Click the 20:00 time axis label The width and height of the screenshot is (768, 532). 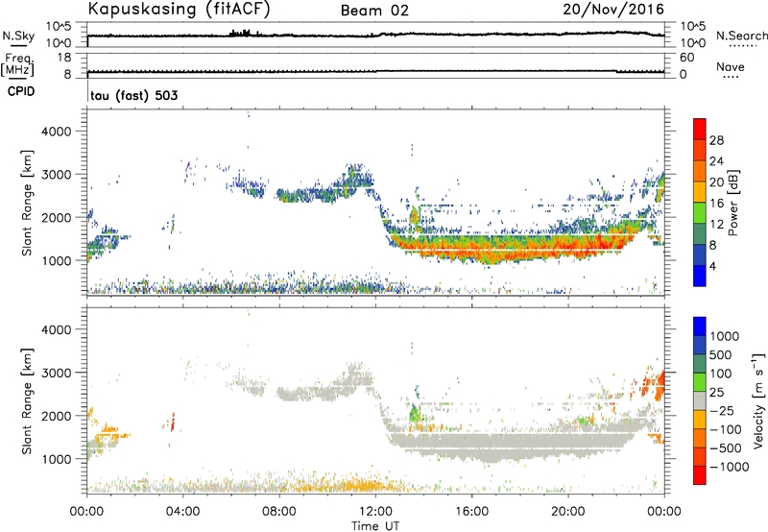click(x=568, y=512)
